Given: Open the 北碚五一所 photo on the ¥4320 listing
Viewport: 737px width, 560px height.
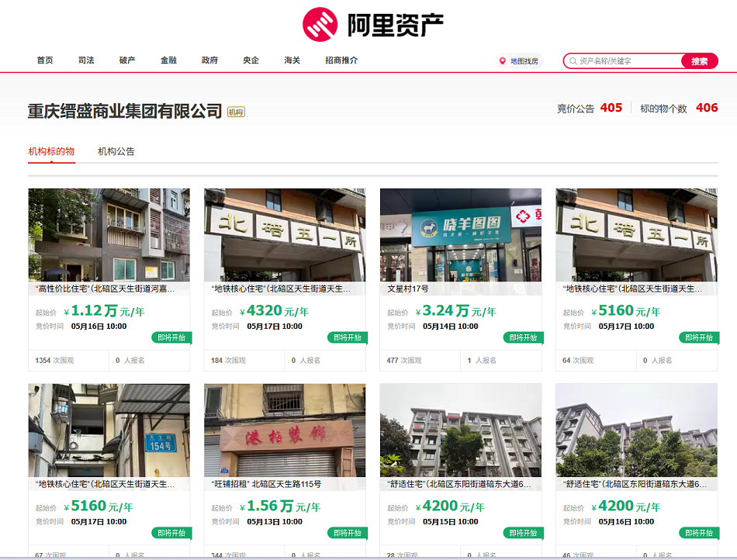Looking at the screenshot, I should (x=285, y=235).
